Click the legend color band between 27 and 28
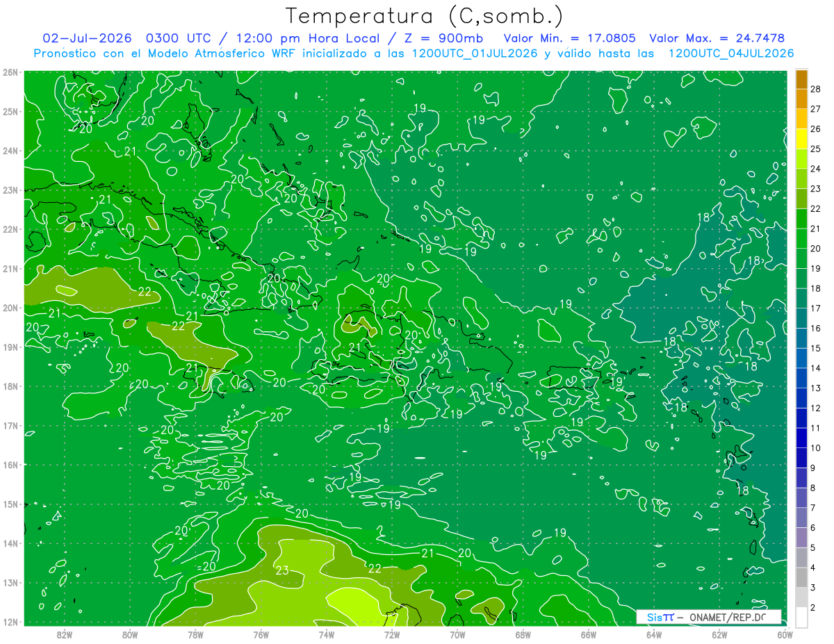This screenshot has width=834, height=644. [x=801, y=99]
